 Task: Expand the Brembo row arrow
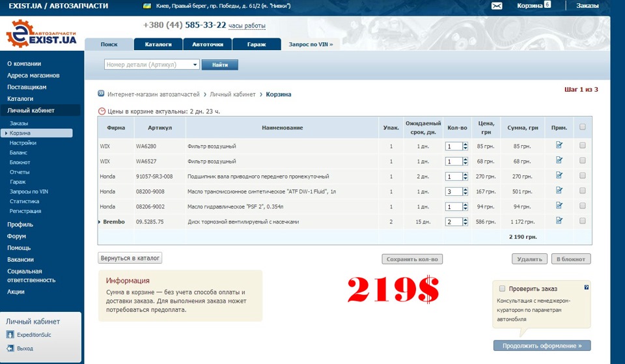pyautogui.click(x=99, y=221)
